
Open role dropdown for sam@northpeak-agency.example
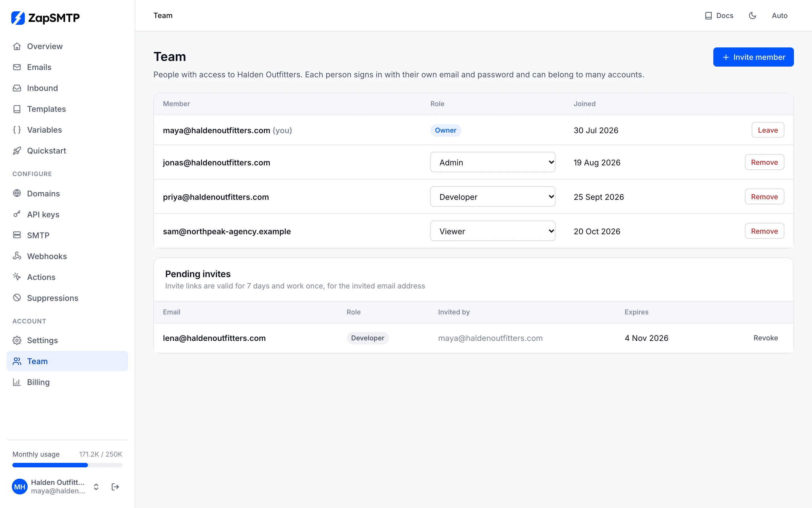click(493, 231)
